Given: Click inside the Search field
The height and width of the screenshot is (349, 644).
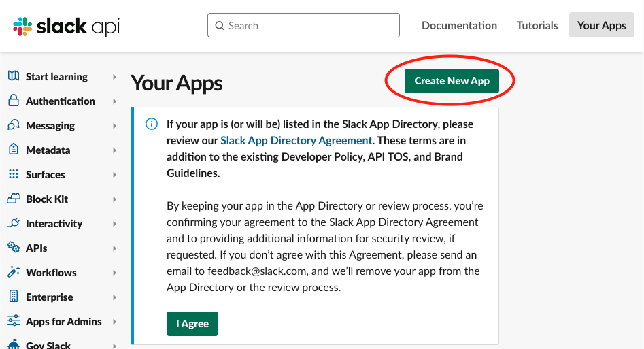Looking at the screenshot, I should [x=303, y=25].
